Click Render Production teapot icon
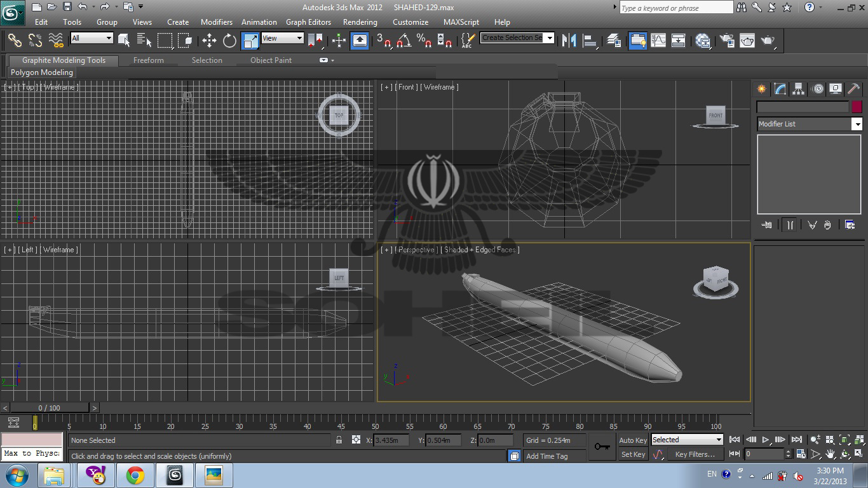This screenshot has height=488, width=868. 768,41
